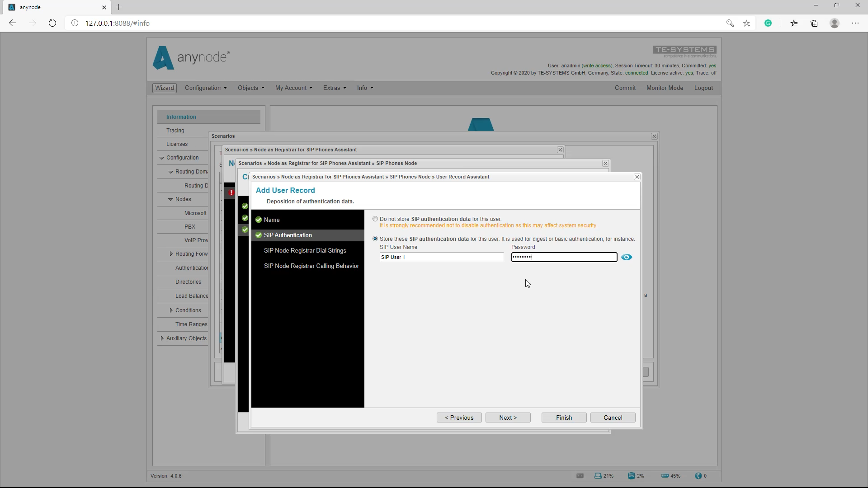Collapse the Routing Domains tree node

coord(170,172)
